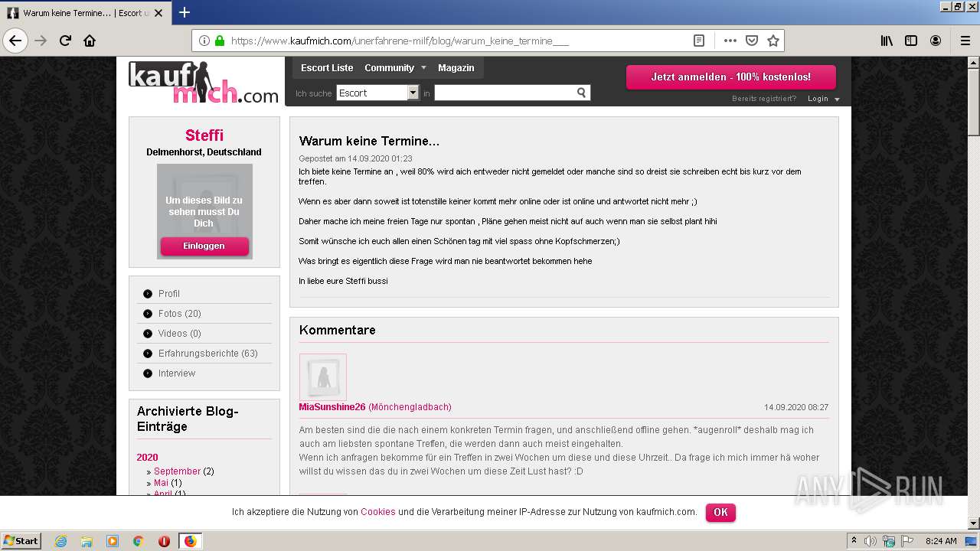Click the browser Forward arrow button
The height and width of the screenshot is (551, 980).
tap(41, 41)
